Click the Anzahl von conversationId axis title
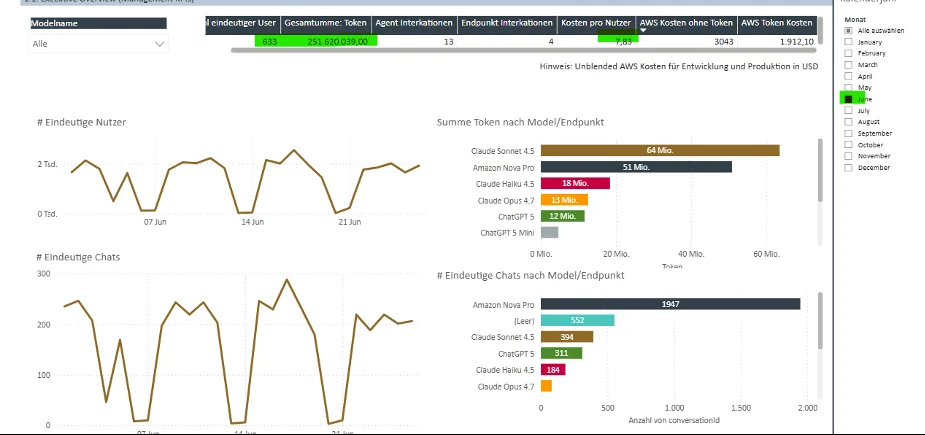The image size is (925, 435). pos(674,420)
